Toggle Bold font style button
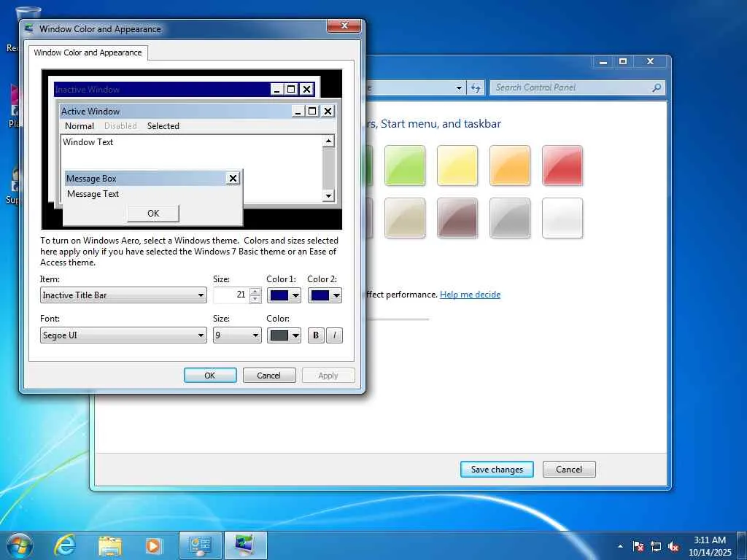747x560 pixels. (x=315, y=335)
